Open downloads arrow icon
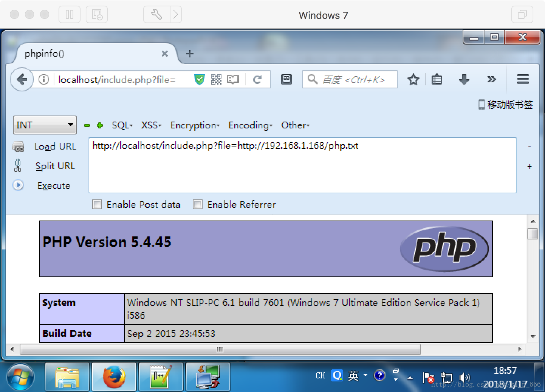The width and height of the screenshot is (545, 392). (464, 79)
